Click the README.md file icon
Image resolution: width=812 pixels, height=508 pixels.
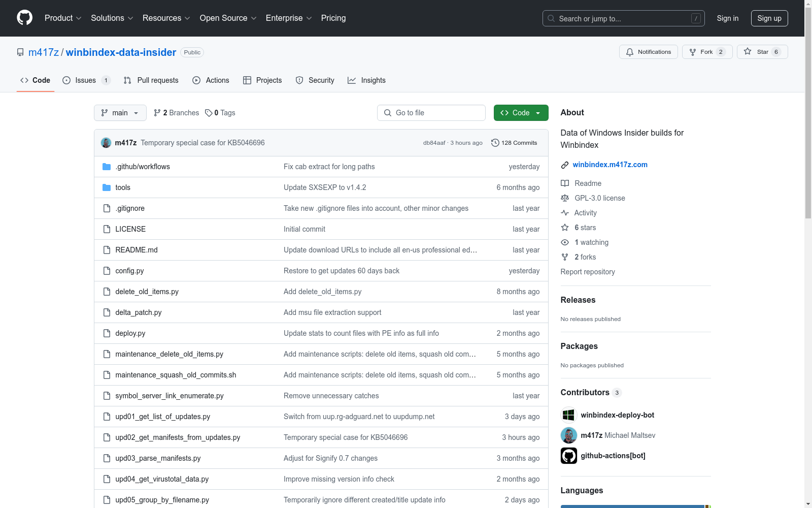click(x=107, y=250)
